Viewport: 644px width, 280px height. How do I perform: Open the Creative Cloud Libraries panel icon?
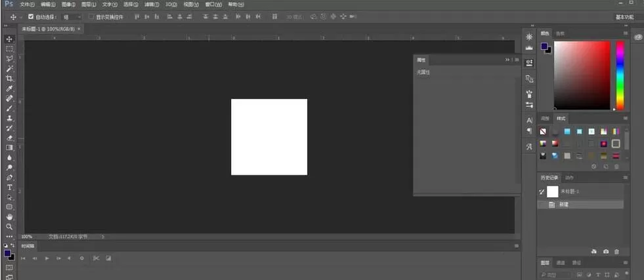[638, 37]
